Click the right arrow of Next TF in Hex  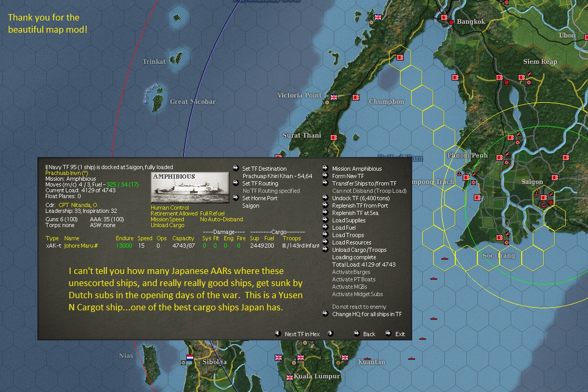(x=331, y=334)
